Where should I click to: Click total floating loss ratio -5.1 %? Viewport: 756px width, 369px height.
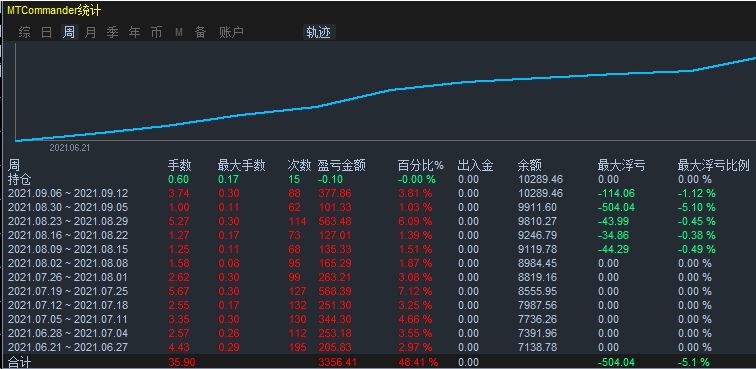694,362
